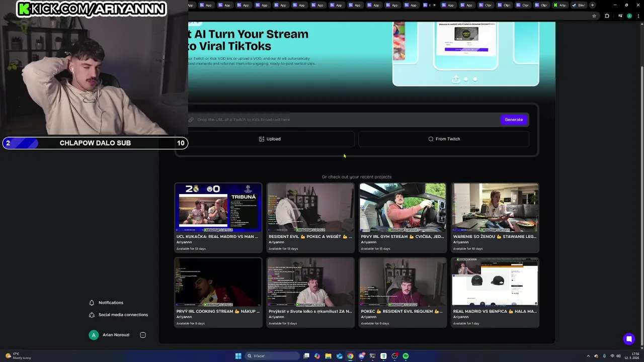Open Task View from the taskbar

[306, 356]
